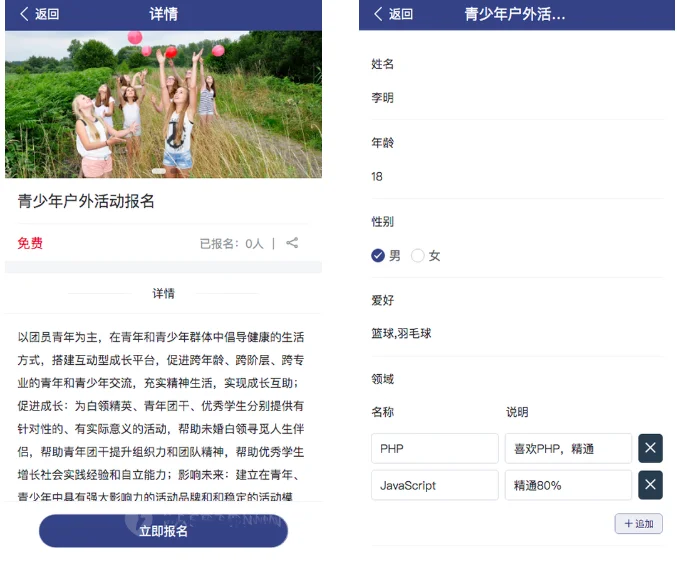Select the 女 radio button
The width and height of the screenshot is (677, 574).
tap(418, 256)
